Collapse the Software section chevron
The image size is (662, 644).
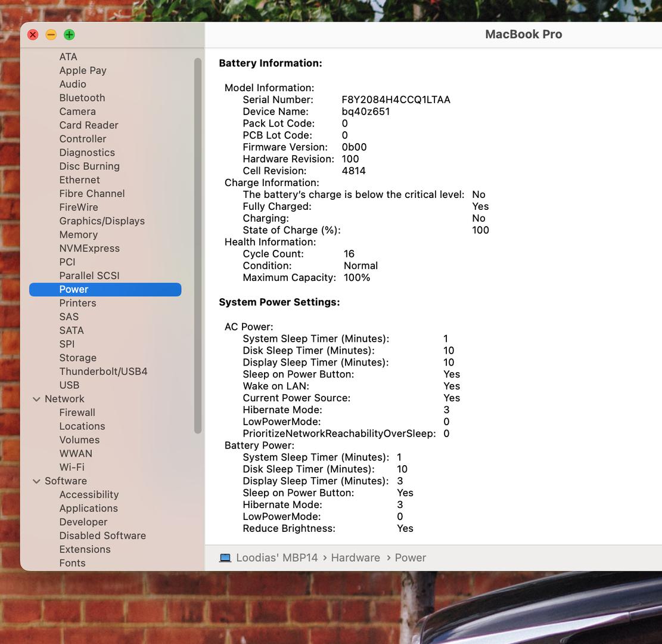click(x=37, y=481)
